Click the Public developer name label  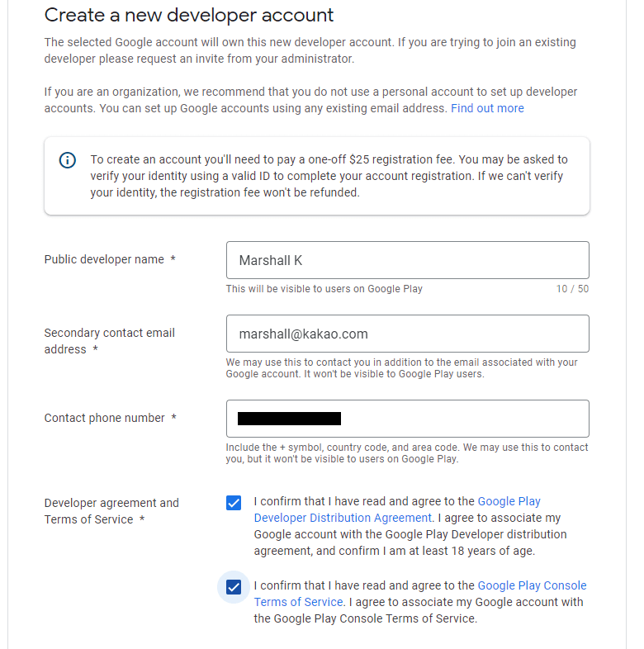pyautogui.click(x=104, y=259)
